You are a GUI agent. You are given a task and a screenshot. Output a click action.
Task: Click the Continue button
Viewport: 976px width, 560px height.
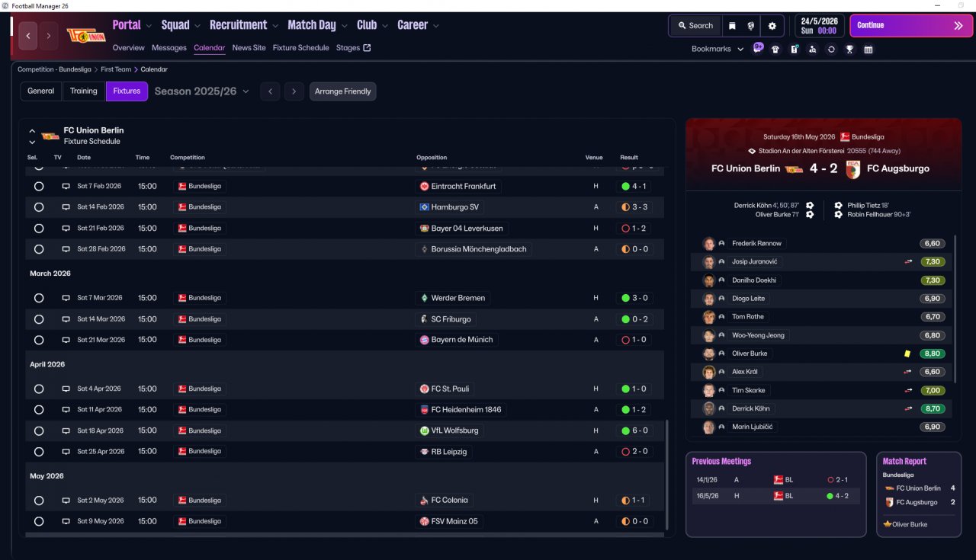tap(911, 26)
